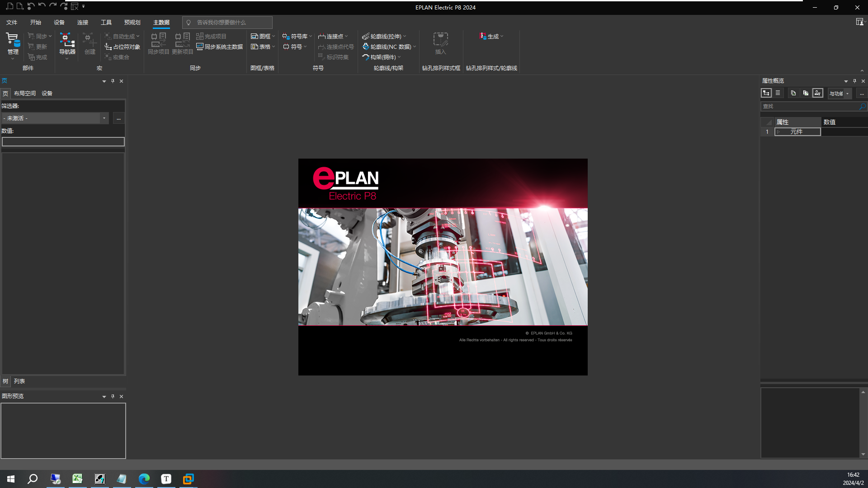Click the 完成 command in 部件 group

click(x=37, y=57)
